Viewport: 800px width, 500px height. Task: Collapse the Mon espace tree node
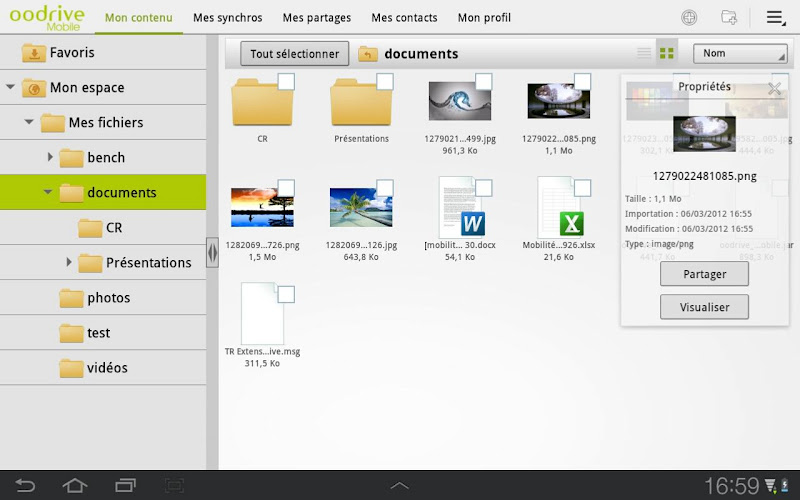[11, 87]
